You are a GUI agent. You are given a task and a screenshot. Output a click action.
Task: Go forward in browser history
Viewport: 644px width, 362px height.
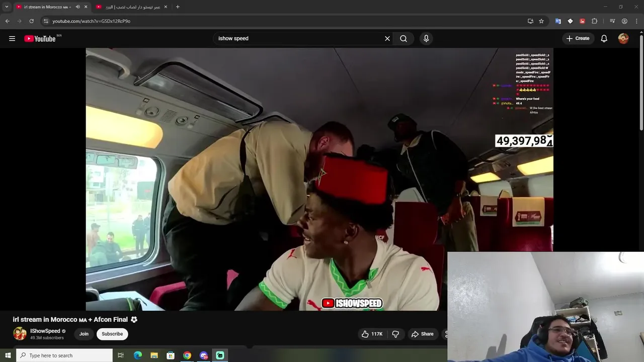[x=20, y=21]
